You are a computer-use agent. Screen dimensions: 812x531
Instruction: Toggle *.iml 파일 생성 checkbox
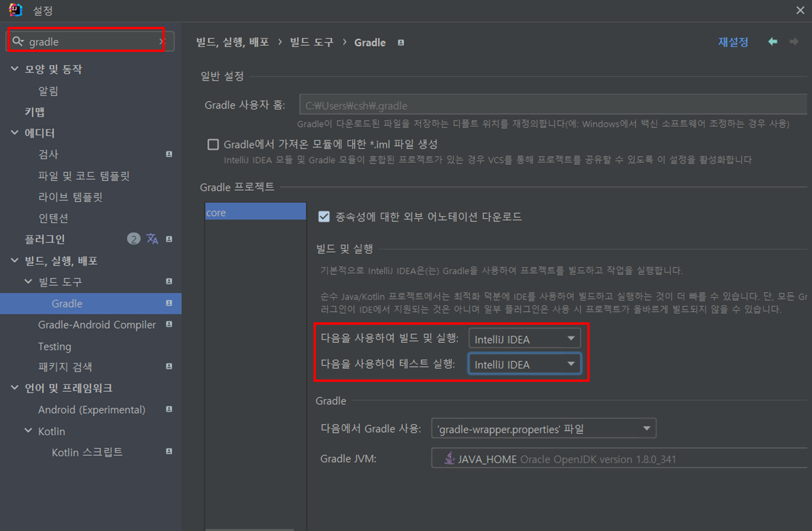pos(213,144)
